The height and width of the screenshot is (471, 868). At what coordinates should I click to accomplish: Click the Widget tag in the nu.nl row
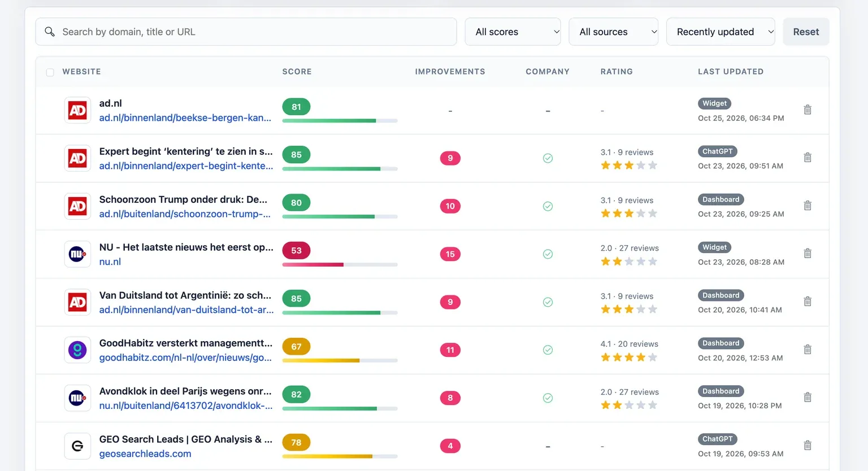coord(715,247)
